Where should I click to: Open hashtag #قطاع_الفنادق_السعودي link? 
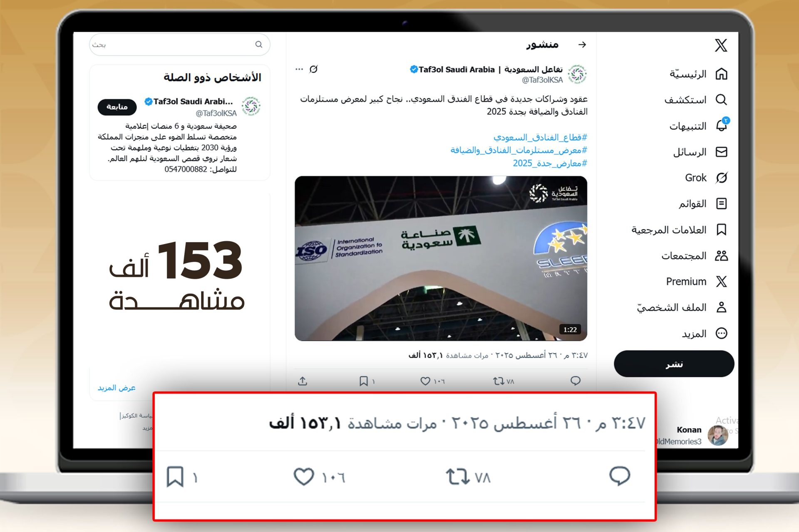click(x=540, y=137)
